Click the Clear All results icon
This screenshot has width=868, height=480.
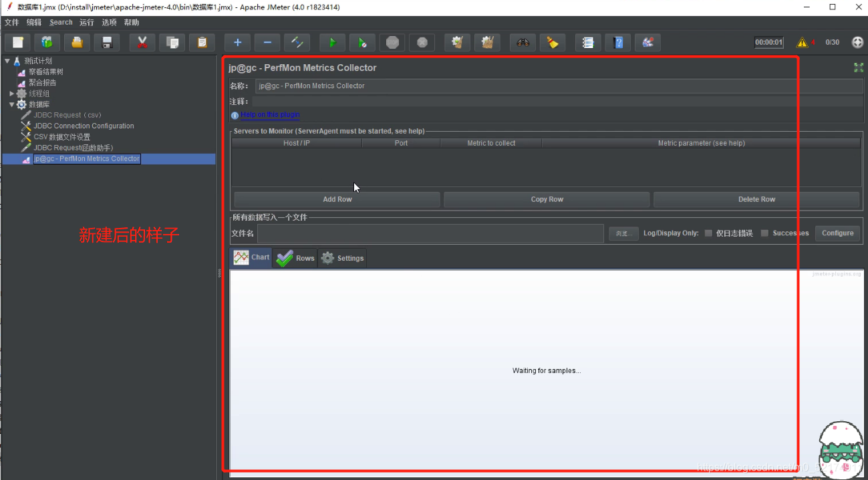click(x=488, y=42)
